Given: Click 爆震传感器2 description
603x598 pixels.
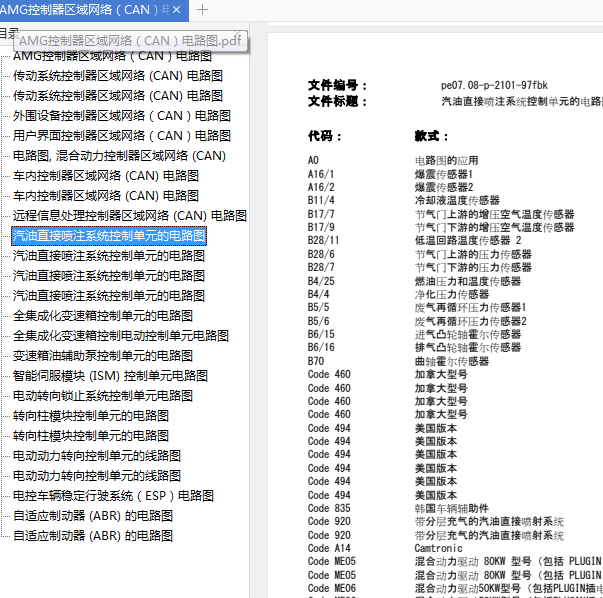Looking at the screenshot, I should (444, 187).
